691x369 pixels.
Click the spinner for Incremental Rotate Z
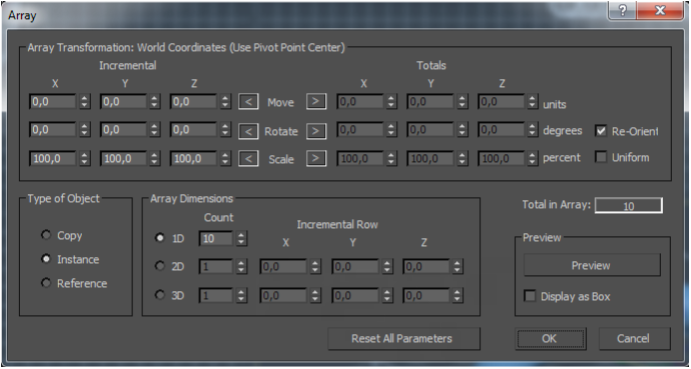[x=225, y=130]
